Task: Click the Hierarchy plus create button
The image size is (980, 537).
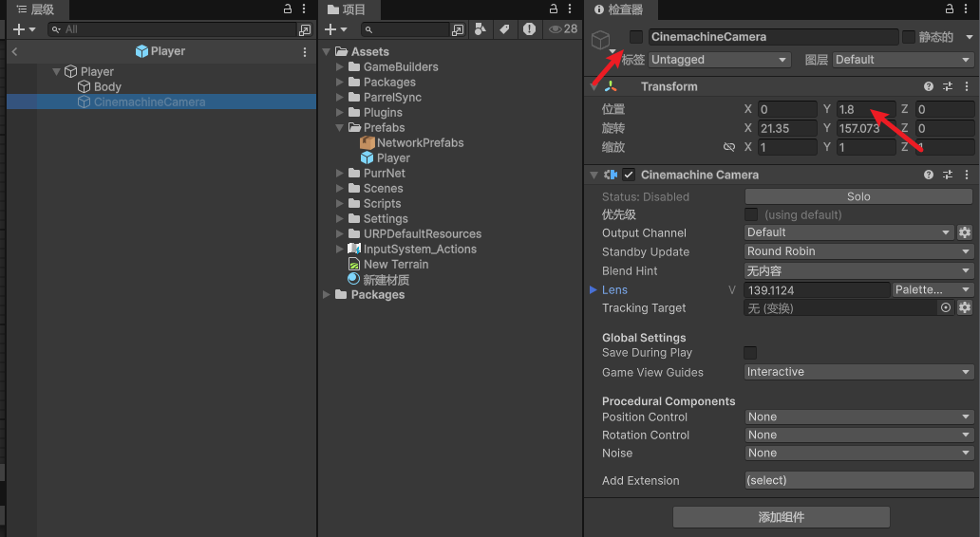Action: (x=24, y=29)
